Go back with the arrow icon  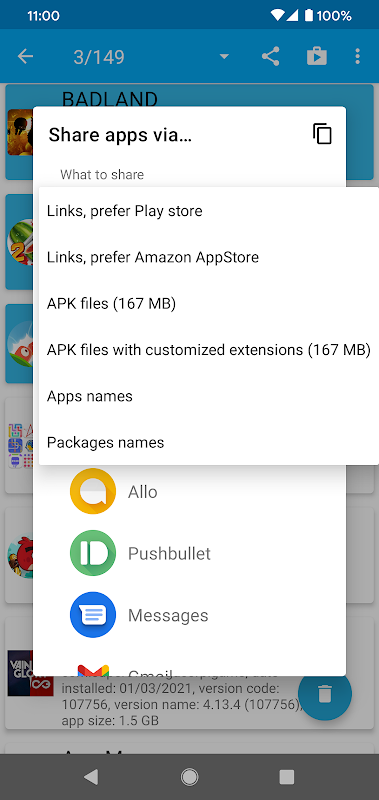click(25, 57)
